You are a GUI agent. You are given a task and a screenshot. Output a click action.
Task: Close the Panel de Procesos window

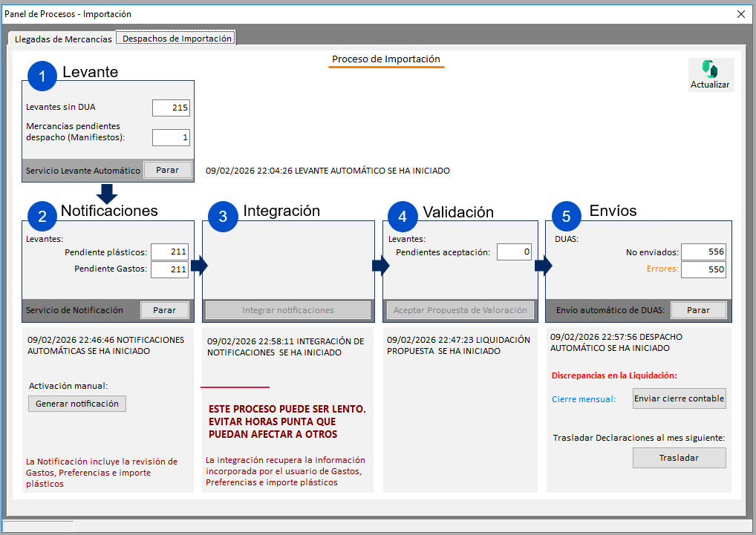pyautogui.click(x=740, y=13)
